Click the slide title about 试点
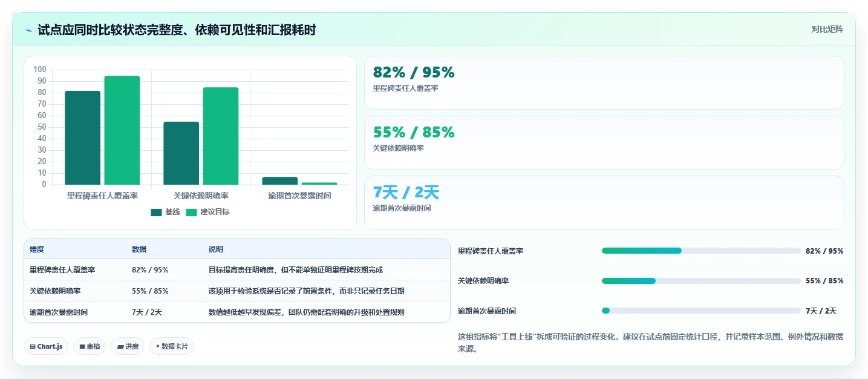This screenshot has width=868, height=379. (177, 30)
